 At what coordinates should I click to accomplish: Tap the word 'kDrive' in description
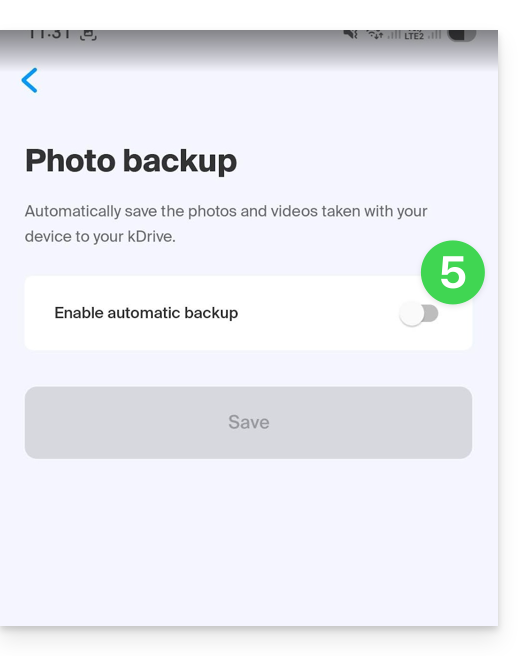(x=151, y=237)
